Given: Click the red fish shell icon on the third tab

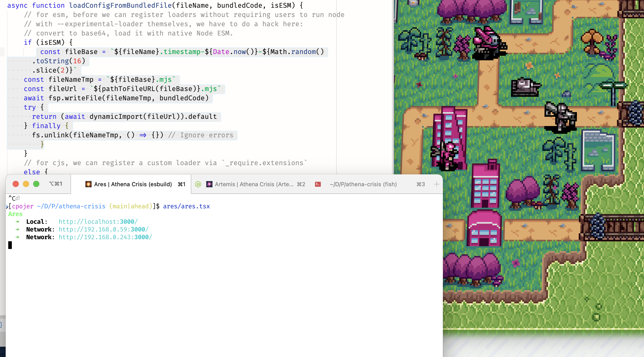Looking at the screenshot, I should tap(318, 184).
